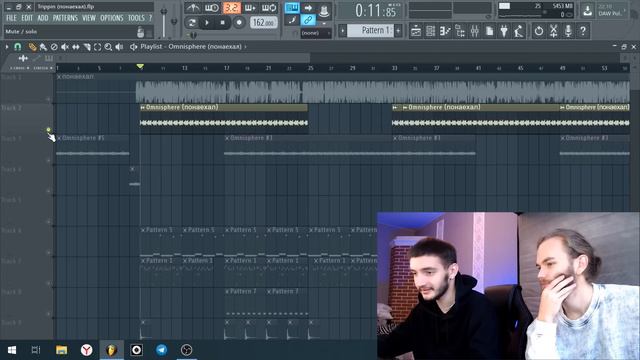Viewport: 640px width, 360px height.
Task: Switch pattern/song mode
Action: [192, 22]
